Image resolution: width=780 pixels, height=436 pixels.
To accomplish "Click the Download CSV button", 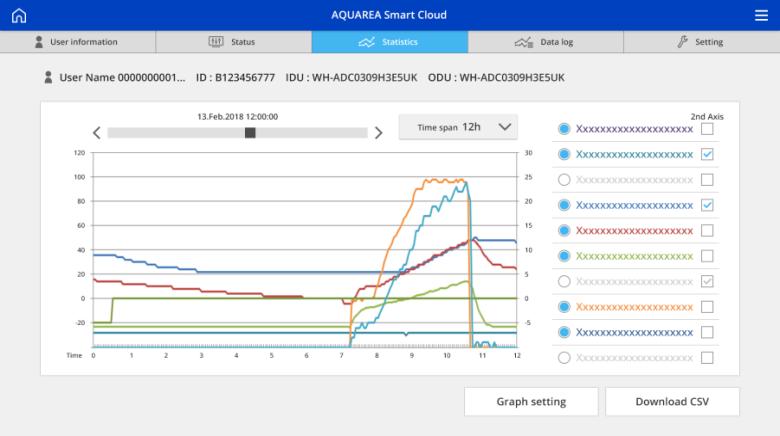I will (672, 402).
